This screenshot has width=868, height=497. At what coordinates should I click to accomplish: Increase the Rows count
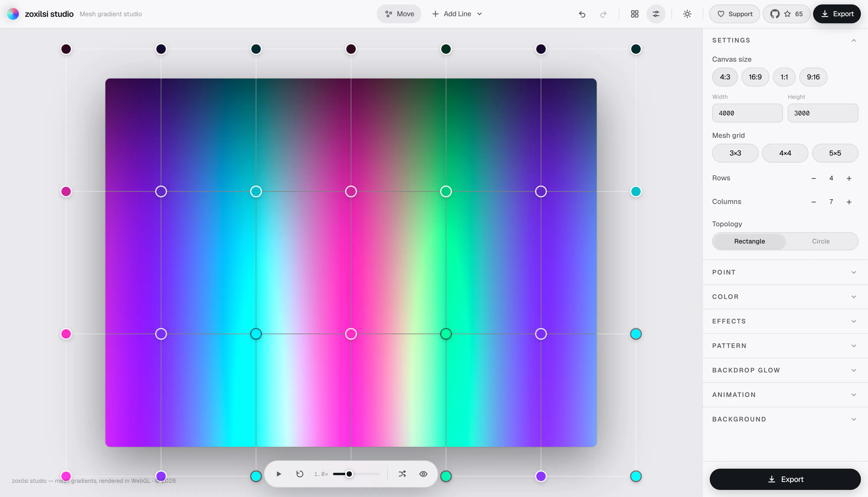click(849, 179)
